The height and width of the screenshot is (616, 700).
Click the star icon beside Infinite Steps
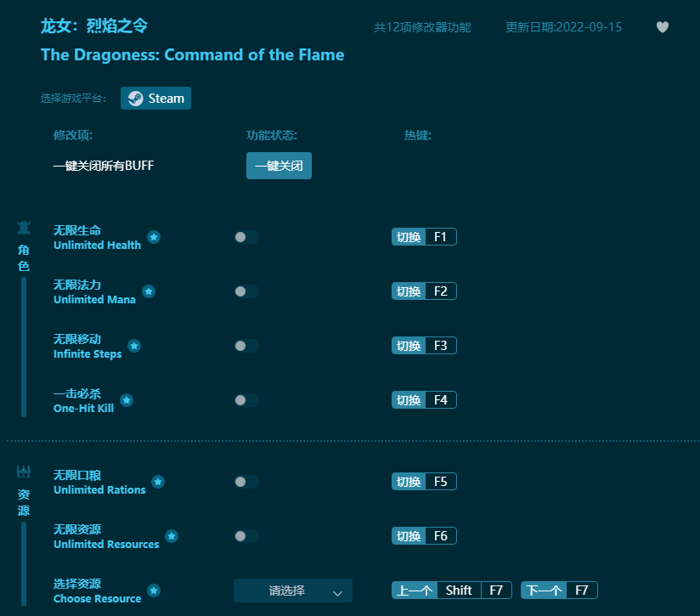tap(134, 346)
